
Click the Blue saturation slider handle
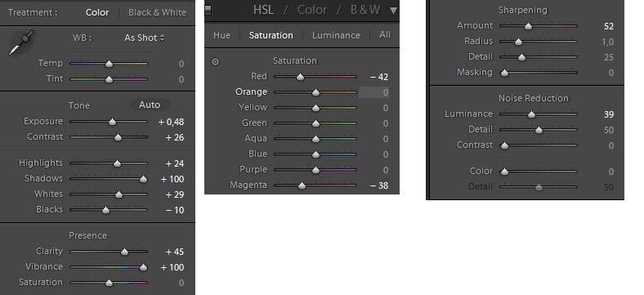pyautogui.click(x=315, y=155)
